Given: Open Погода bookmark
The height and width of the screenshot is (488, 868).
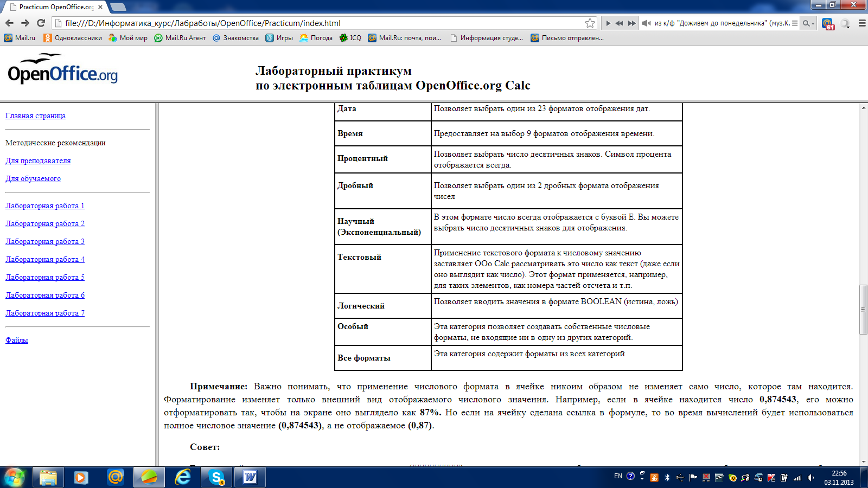Looking at the screenshot, I should tap(316, 38).
